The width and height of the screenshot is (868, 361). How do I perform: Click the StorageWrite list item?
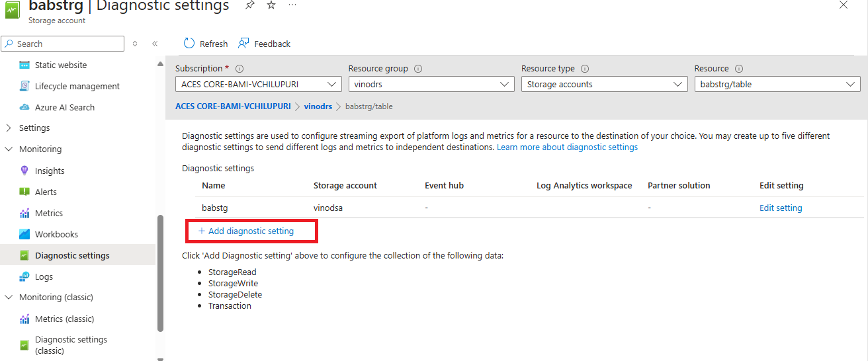coord(234,283)
